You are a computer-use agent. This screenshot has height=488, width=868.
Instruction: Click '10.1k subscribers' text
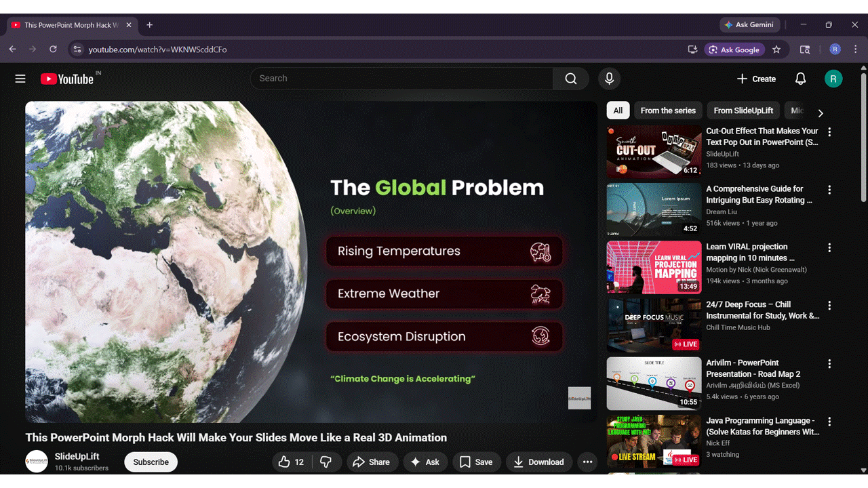pyautogui.click(x=81, y=468)
